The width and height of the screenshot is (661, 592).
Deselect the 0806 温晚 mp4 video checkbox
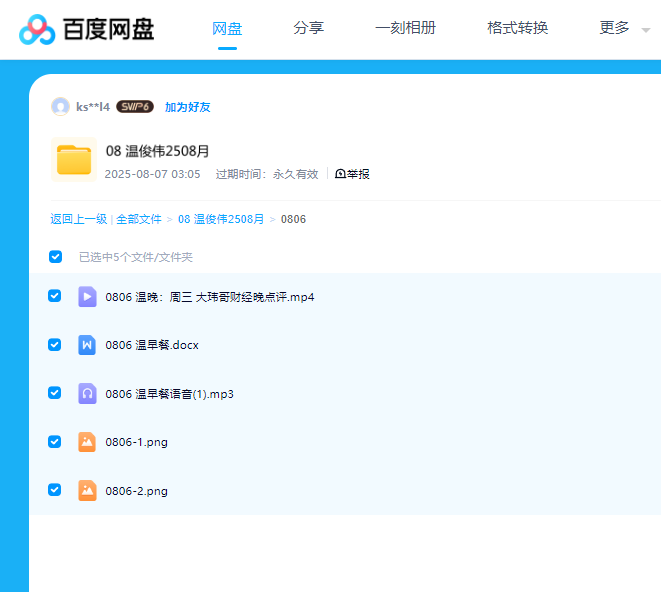coord(55,296)
